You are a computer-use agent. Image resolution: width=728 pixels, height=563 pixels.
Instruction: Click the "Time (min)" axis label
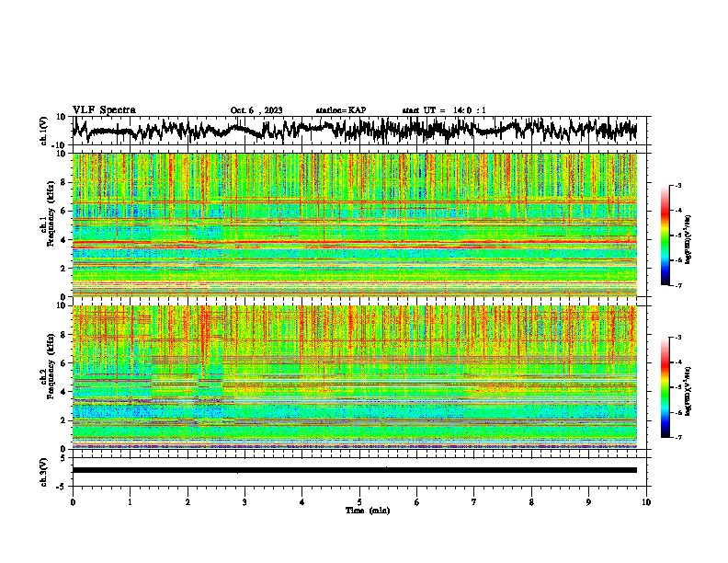pyautogui.click(x=368, y=511)
